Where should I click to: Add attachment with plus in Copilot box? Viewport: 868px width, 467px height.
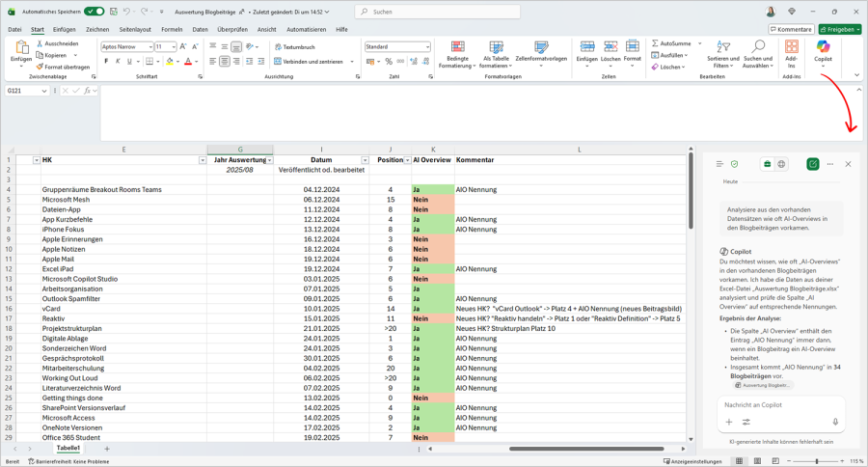729,422
